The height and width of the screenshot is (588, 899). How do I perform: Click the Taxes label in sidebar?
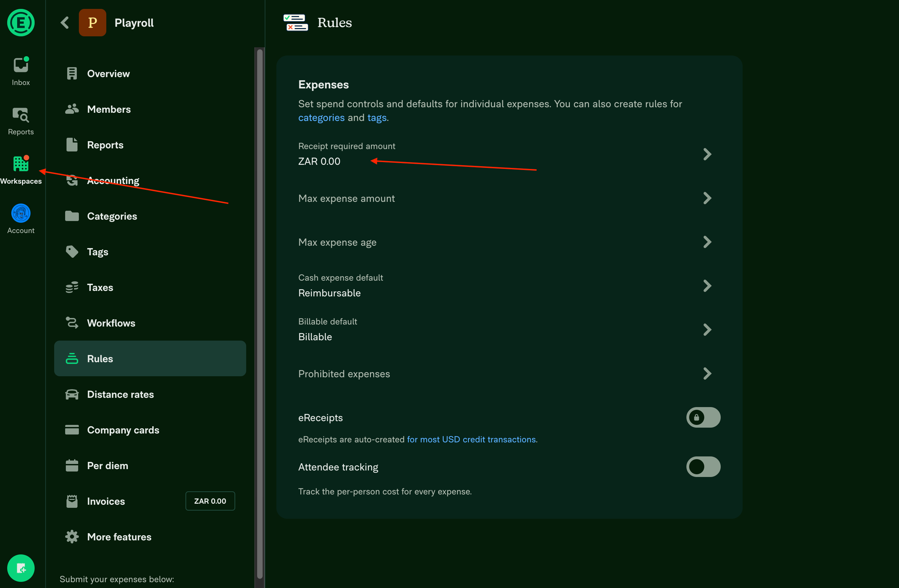(100, 287)
